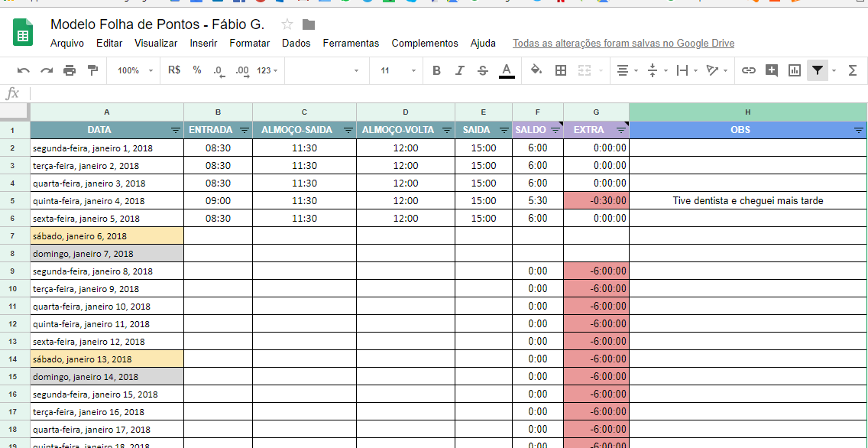
Task: Open the zoom level dropdown showing 100%
Action: coord(131,70)
